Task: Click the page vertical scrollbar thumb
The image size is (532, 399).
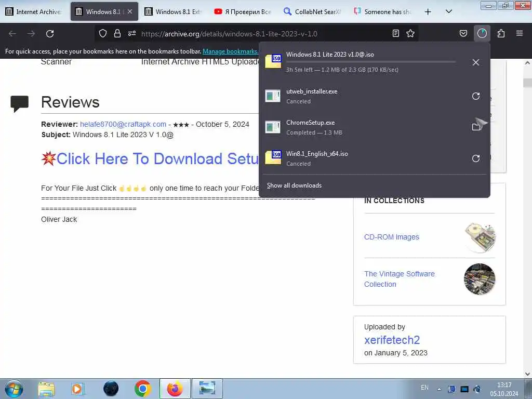Action: 527,83
